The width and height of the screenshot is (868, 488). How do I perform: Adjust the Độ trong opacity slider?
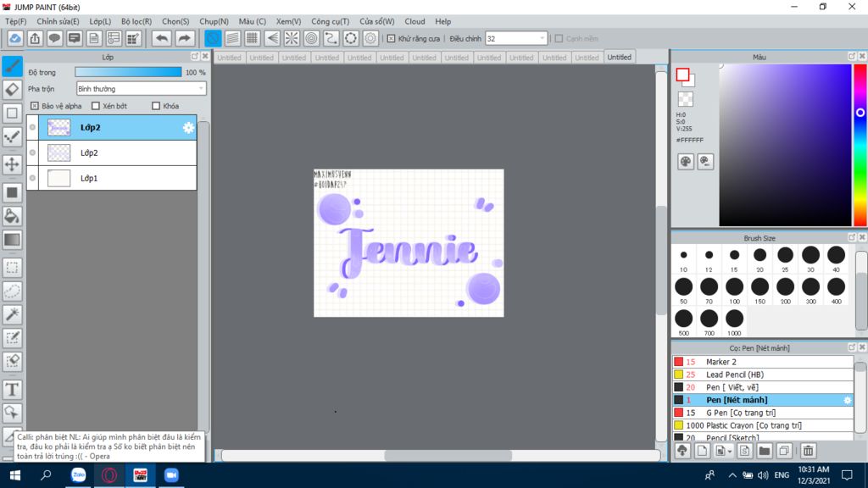128,72
